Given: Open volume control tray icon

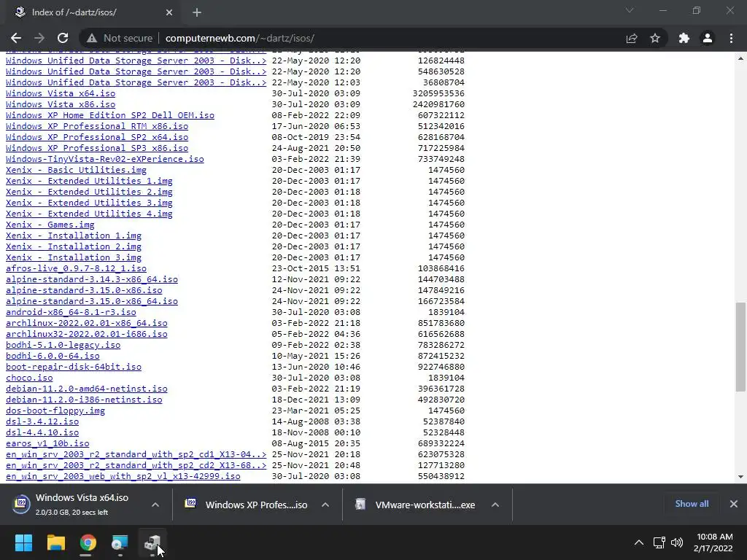Looking at the screenshot, I should point(676,542).
